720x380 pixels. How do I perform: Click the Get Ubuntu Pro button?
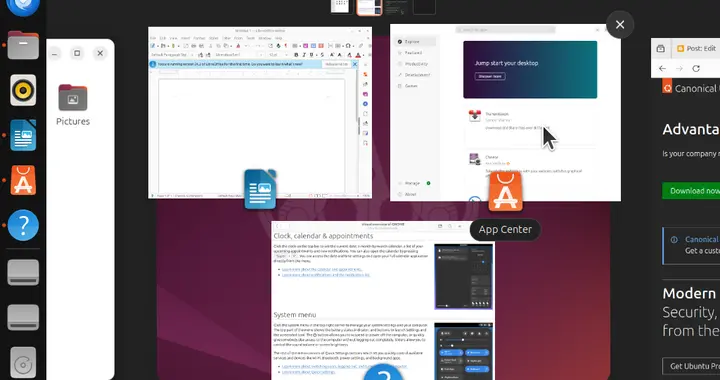pyautogui.click(x=691, y=366)
